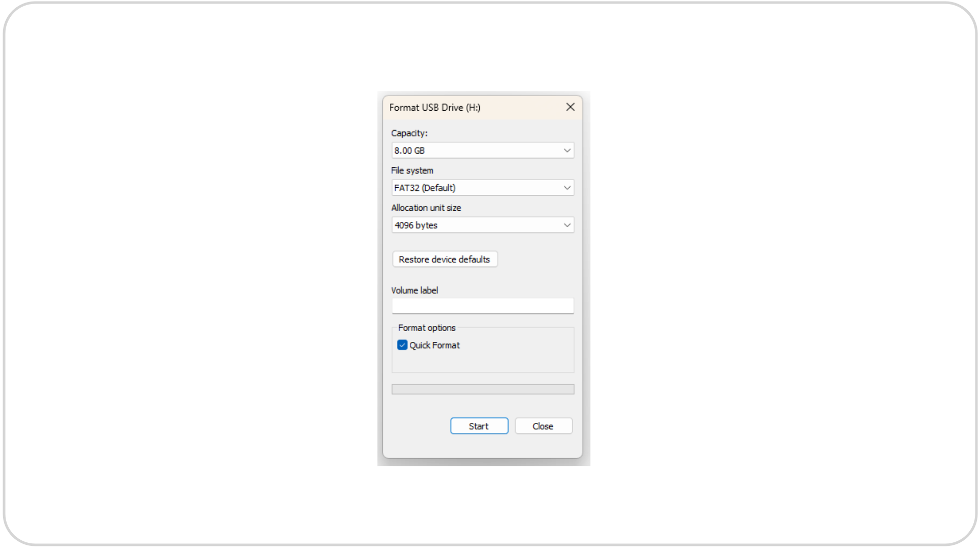The height and width of the screenshot is (551, 980).
Task: Click the File system dropdown chevron
Action: click(x=567, y=187)
